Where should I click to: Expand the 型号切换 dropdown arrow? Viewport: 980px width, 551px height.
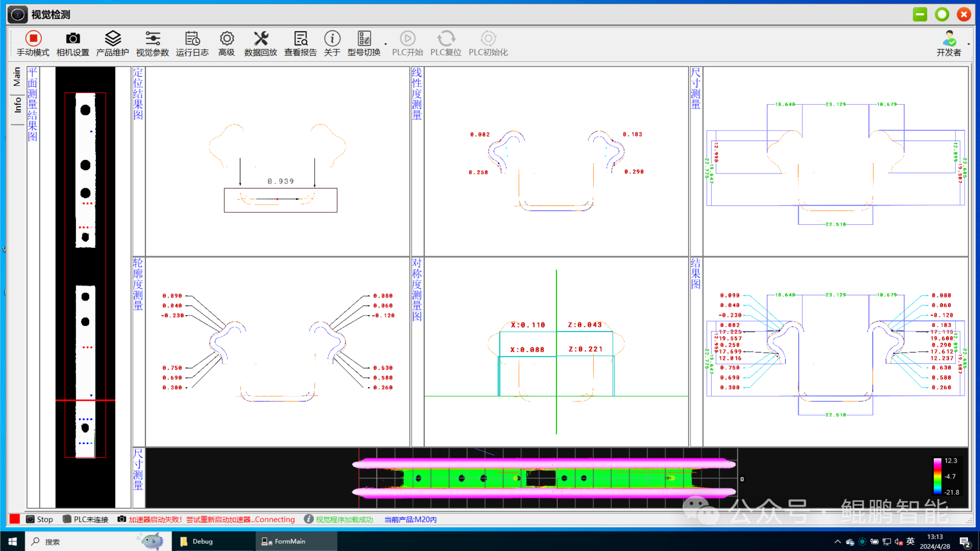(385, 44)
